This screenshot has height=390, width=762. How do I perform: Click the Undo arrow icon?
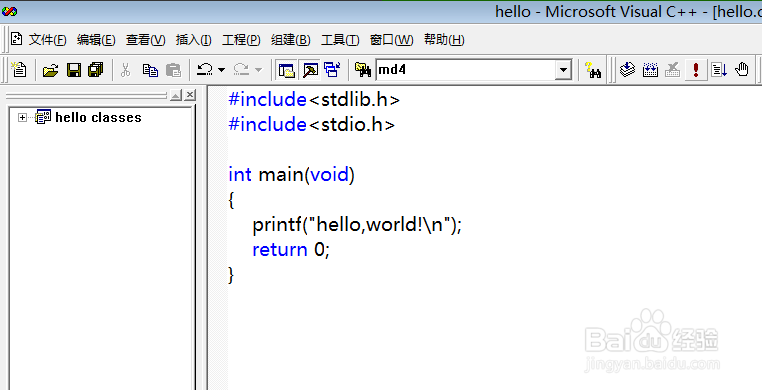tap(205, 70)
